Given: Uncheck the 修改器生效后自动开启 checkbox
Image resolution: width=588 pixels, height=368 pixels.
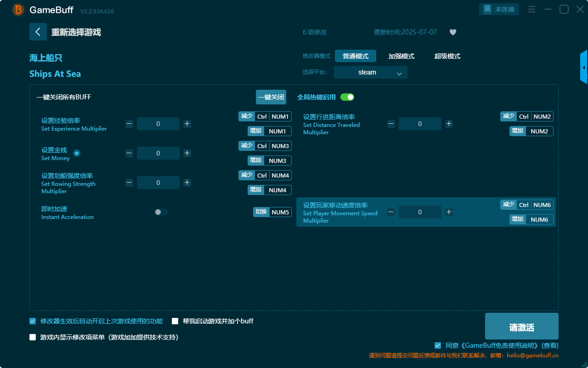Looking at the screenshot, I should (32, 321).
